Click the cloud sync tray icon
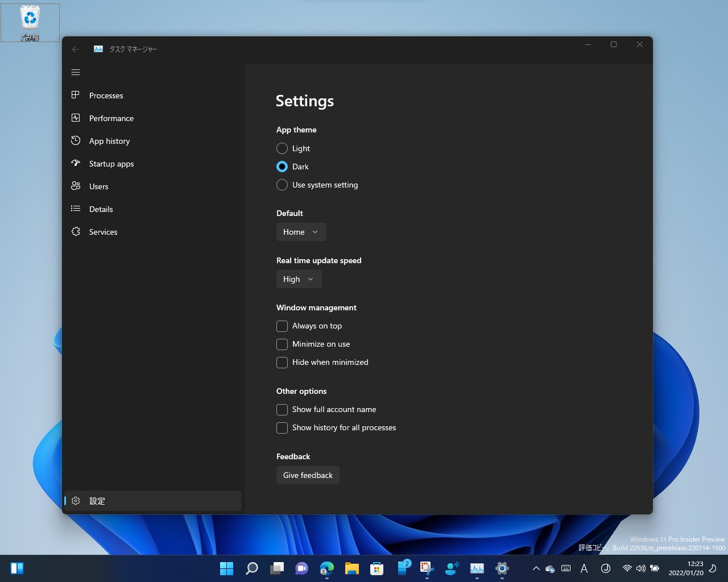Image resolution: width=728 pixels, height=582 pixels. [550, 568]
